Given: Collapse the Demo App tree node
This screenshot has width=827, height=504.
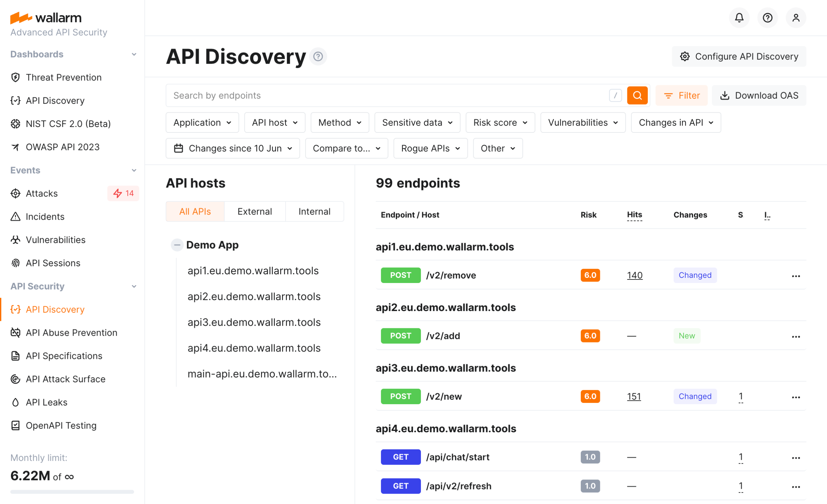Looking at the screenshot, I should pos(177,245).
